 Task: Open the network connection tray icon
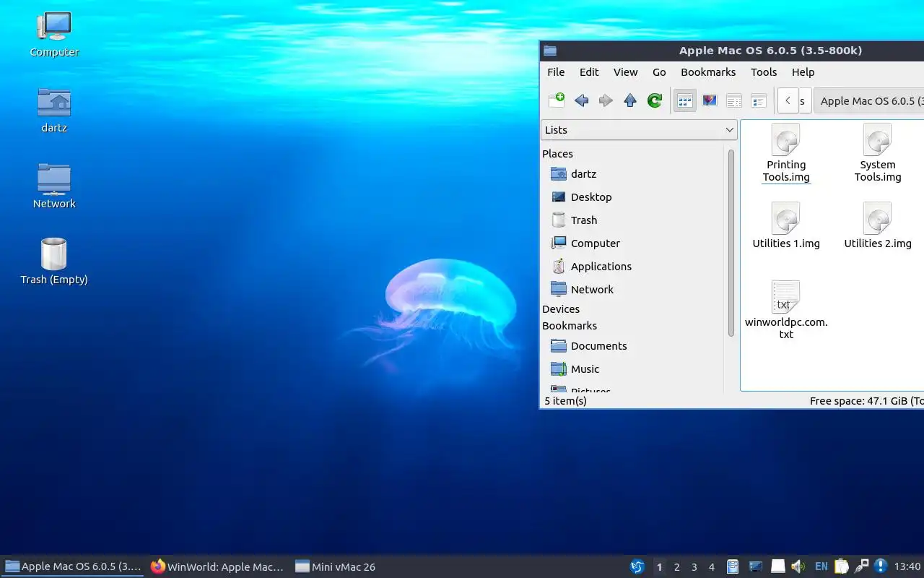pyautogui.click(x=861, y=567)
